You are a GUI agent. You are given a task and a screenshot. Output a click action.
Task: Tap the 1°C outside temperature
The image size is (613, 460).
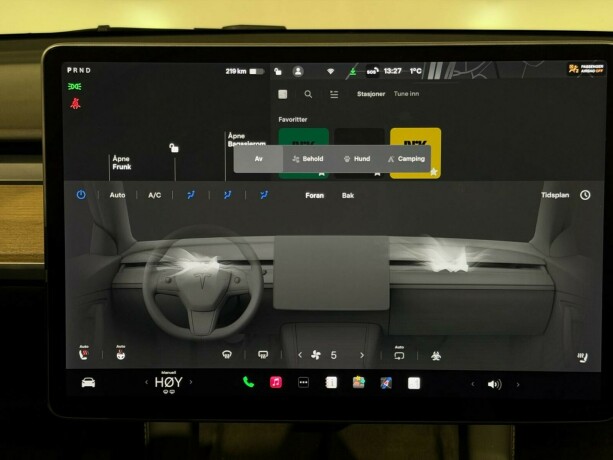(415, 71)
